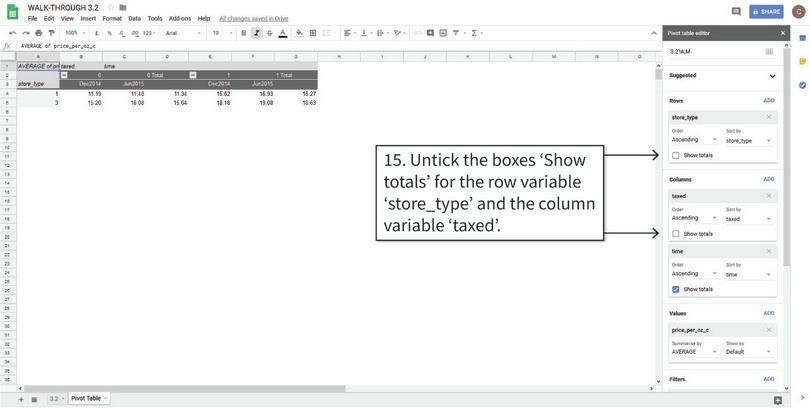
Task: Open the Format menu
Action: 112,19
